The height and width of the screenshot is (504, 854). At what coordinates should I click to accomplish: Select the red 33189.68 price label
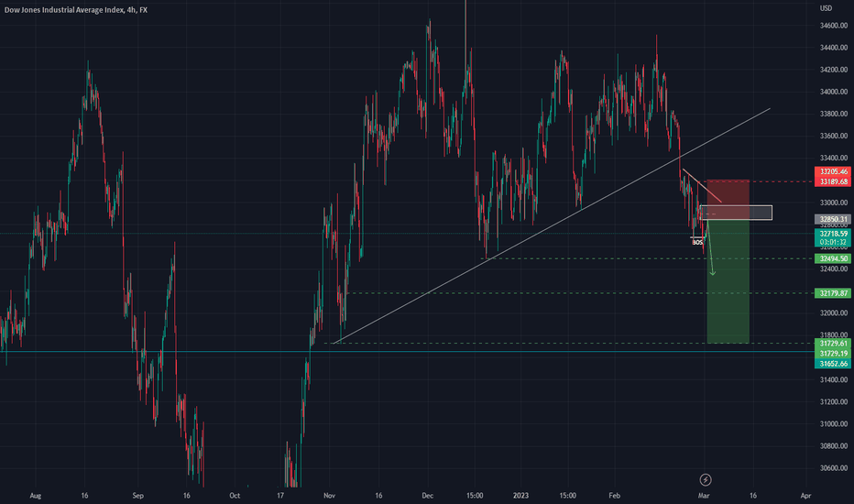[833, 181]
